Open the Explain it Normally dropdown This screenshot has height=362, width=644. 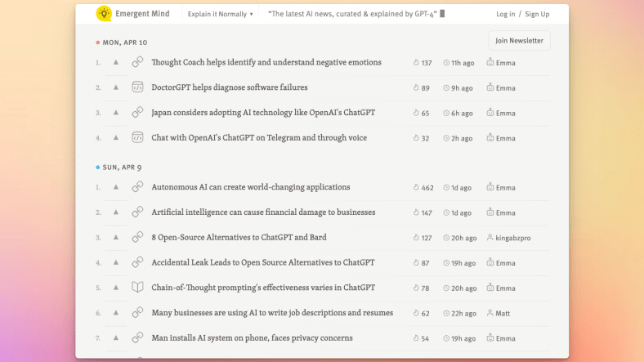coord(220,14)
